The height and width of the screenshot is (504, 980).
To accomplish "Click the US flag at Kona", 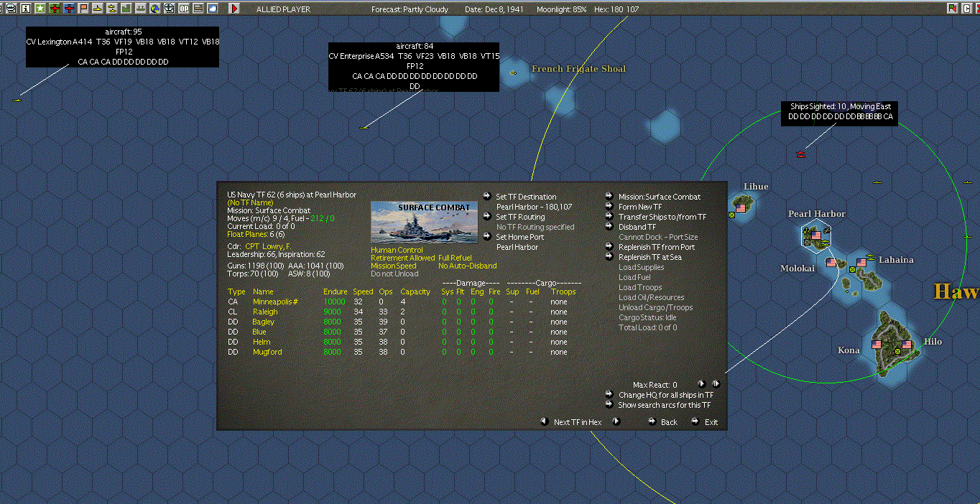I will pyautogui.click(x=876, y=345).
